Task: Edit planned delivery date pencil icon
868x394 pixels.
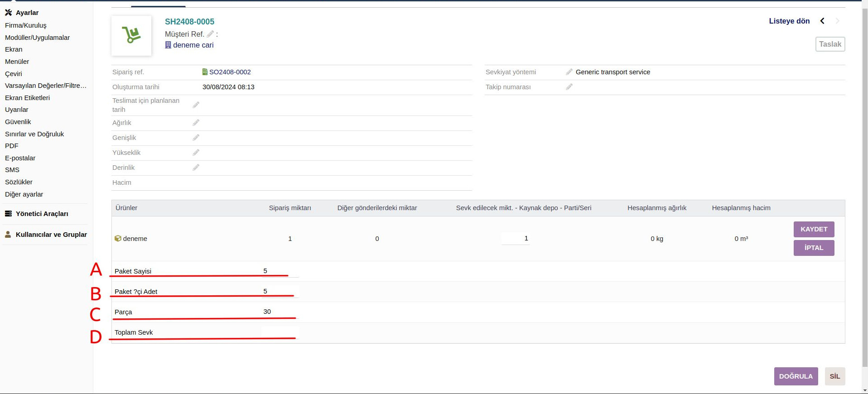Action: pos(196,105)
